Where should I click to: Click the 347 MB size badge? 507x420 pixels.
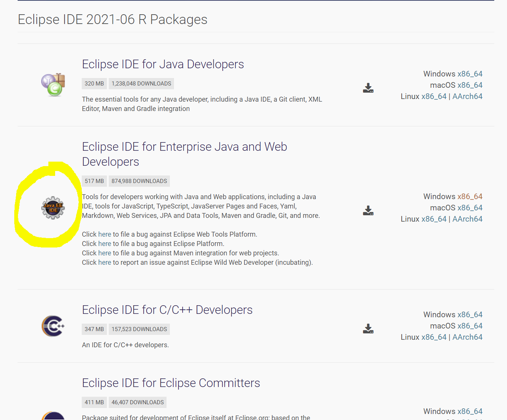click(94, 329)
